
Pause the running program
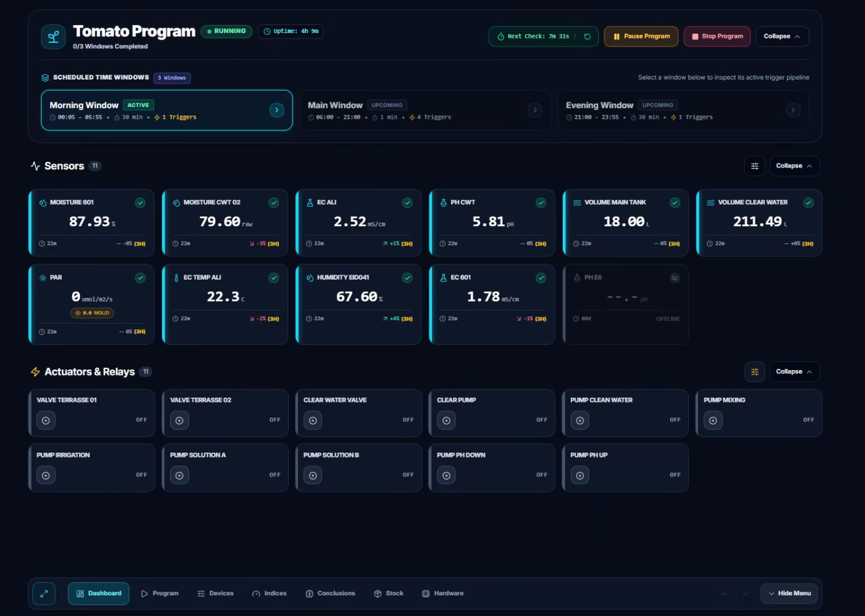(641, 37)
